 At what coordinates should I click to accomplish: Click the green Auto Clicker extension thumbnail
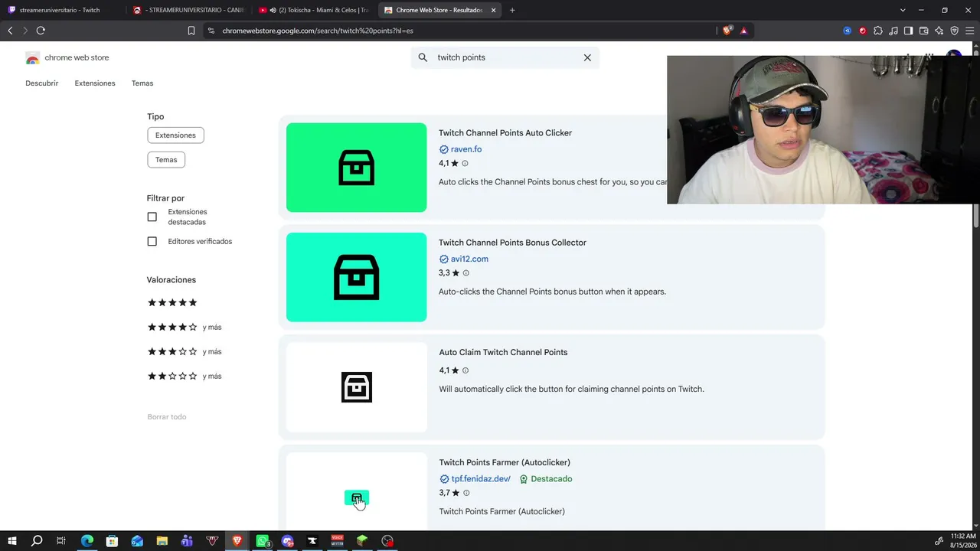[x=357, y=168]
